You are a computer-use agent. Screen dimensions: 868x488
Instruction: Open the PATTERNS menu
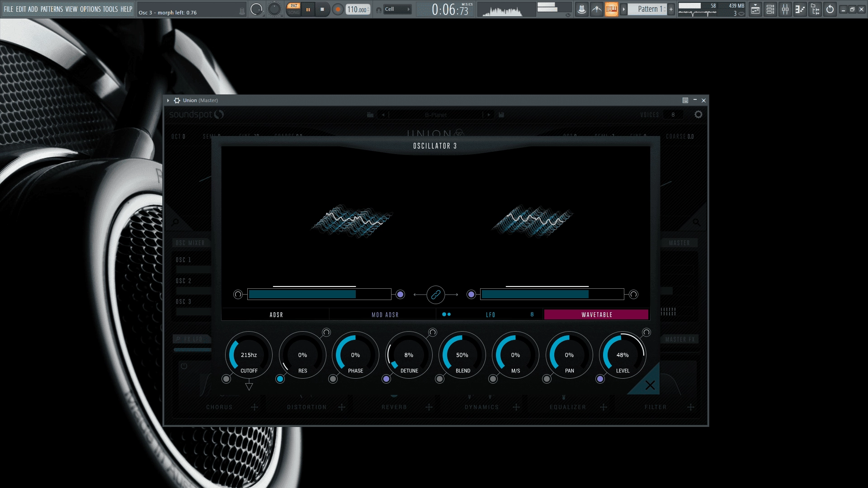[x=52, y=9]
